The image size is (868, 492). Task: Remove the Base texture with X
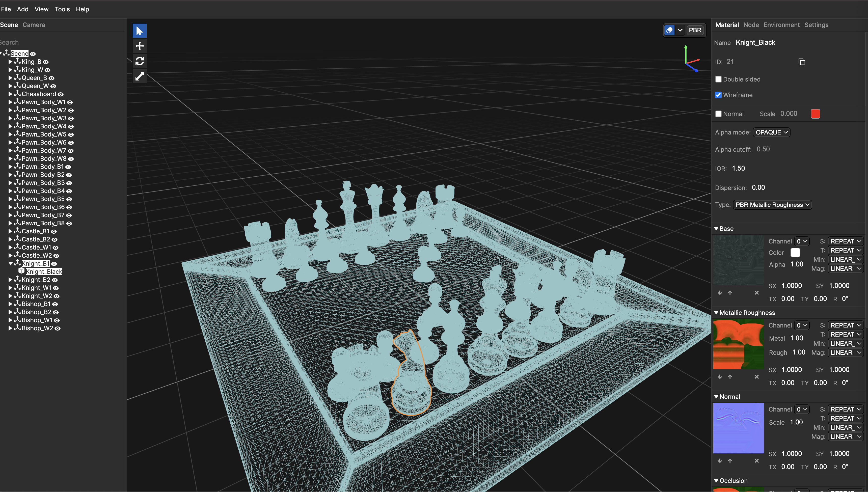pyautogui.click(x=756, y=293)
